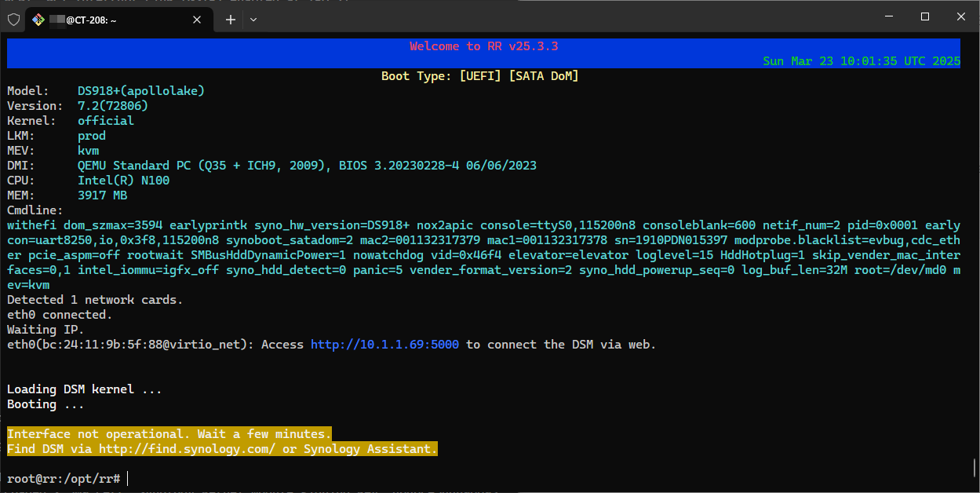
Task: Close the CT-208 terminal tab
Action: point(198,20)
